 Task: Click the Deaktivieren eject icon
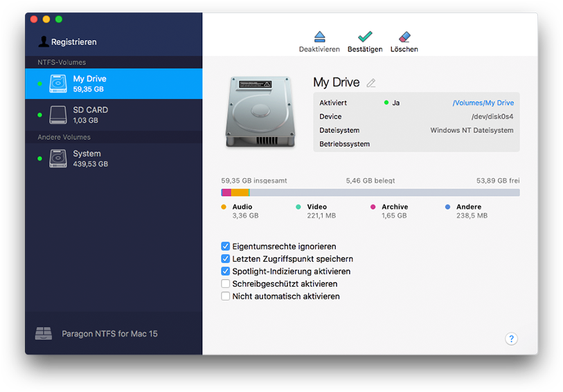[319, 37]
